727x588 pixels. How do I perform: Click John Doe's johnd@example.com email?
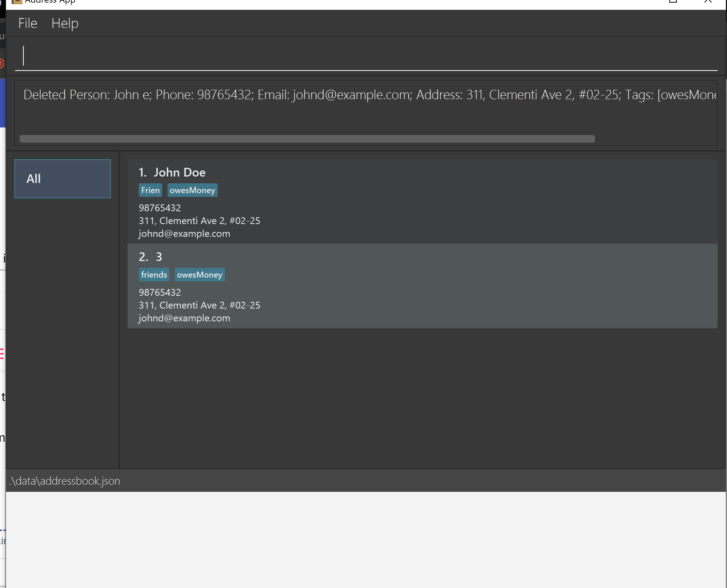(184, 233)
